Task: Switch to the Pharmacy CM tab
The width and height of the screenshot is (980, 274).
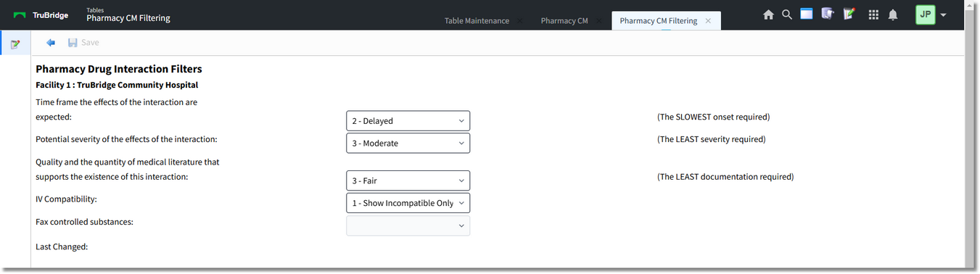Action: [564, 21]
